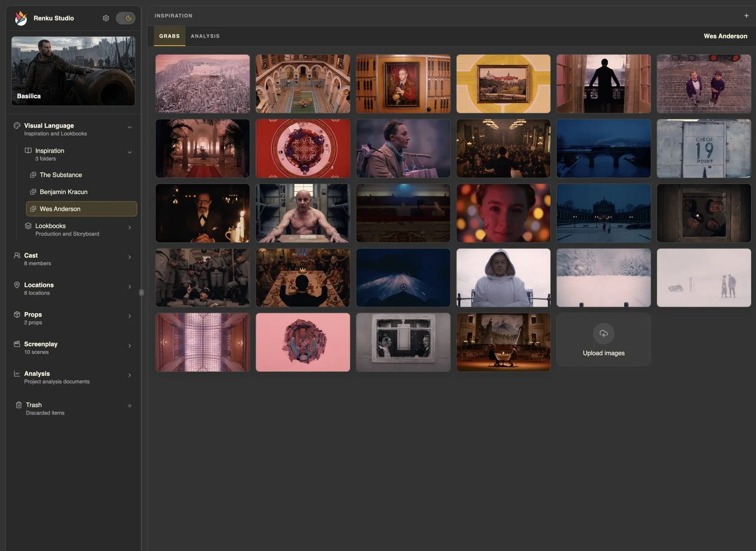Click the Wes Anderson folder title
This screenshot has height=551, width=756.
[725, 36]
